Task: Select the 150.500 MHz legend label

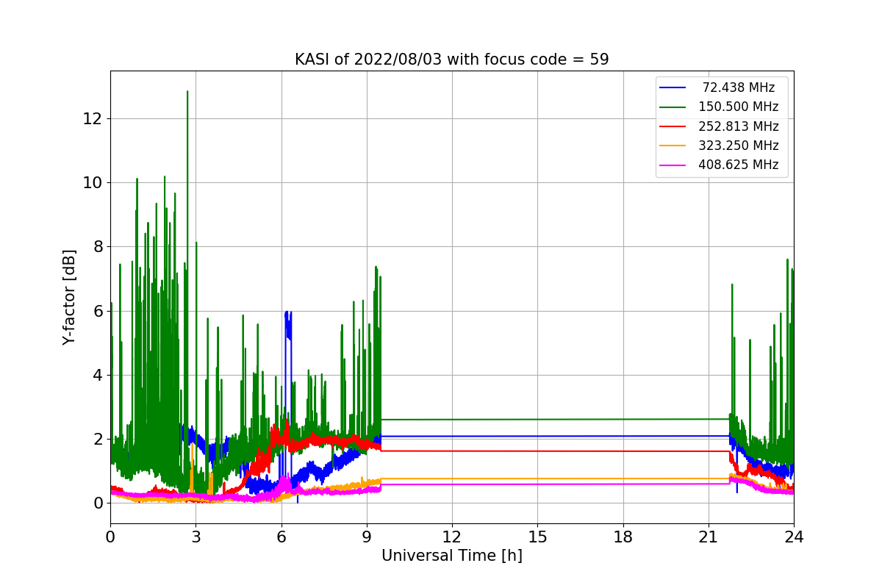Action: 739,107
